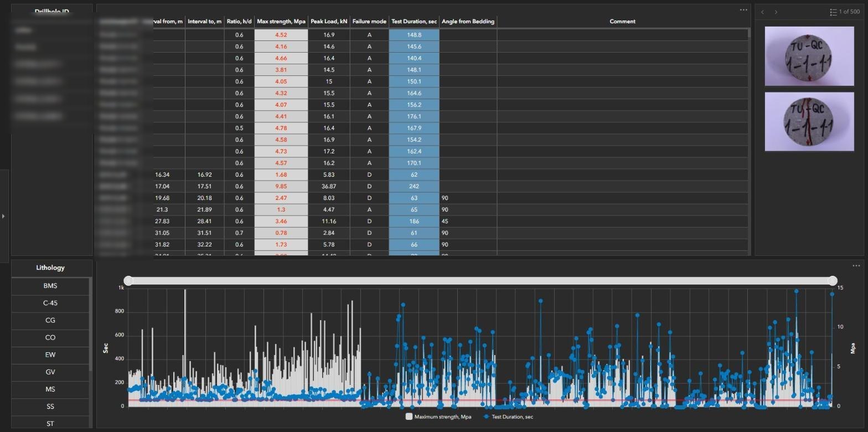Open the table panel's three-dot options menu
The width and height of the screenshot is (868, 432).
[743, 10]
